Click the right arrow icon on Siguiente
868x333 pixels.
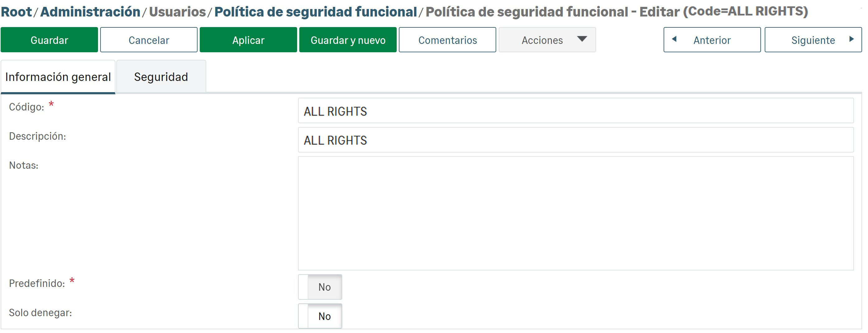coord(851,39)
